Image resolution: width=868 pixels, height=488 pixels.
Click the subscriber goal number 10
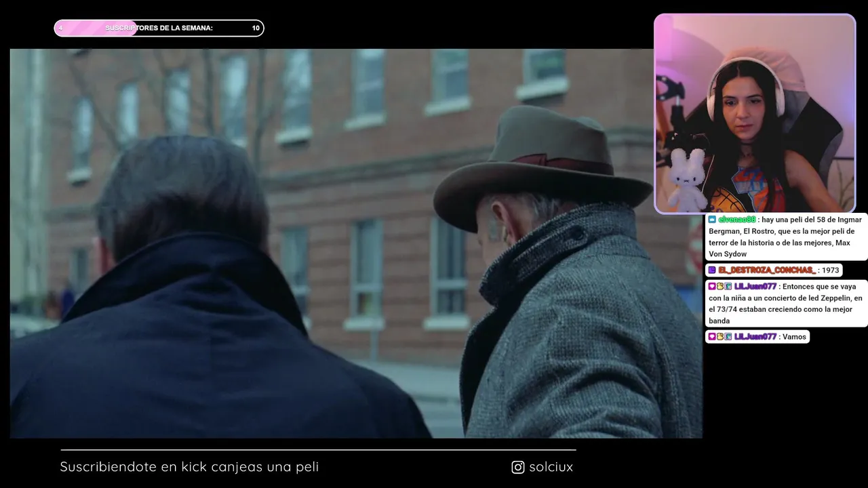pyautogui.click(x=256, y=28)
